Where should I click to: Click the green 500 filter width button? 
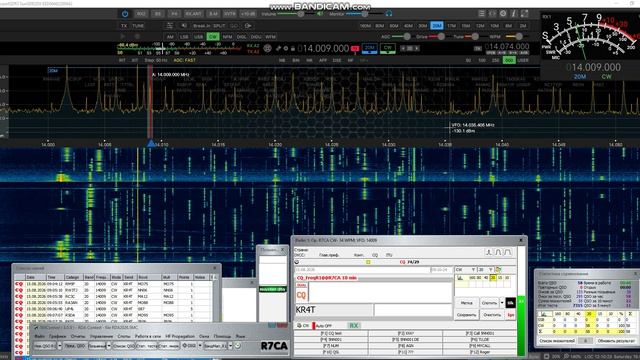[509, 60]
